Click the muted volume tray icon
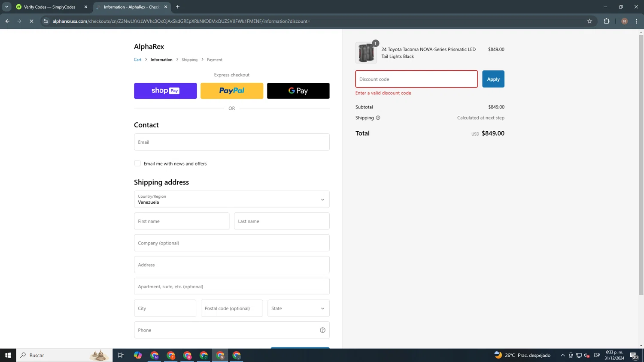Screen dimensions: 644x362 pyautogui.click(x=587, y=355)
